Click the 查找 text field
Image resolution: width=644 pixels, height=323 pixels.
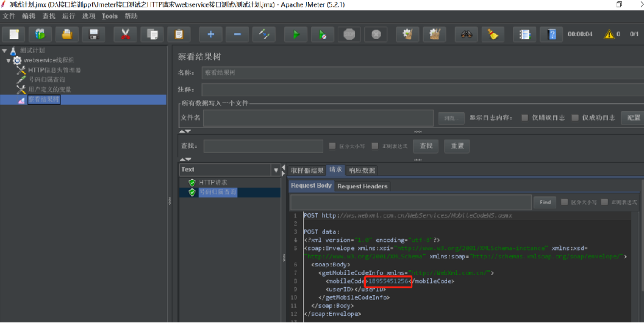point(263,146)
